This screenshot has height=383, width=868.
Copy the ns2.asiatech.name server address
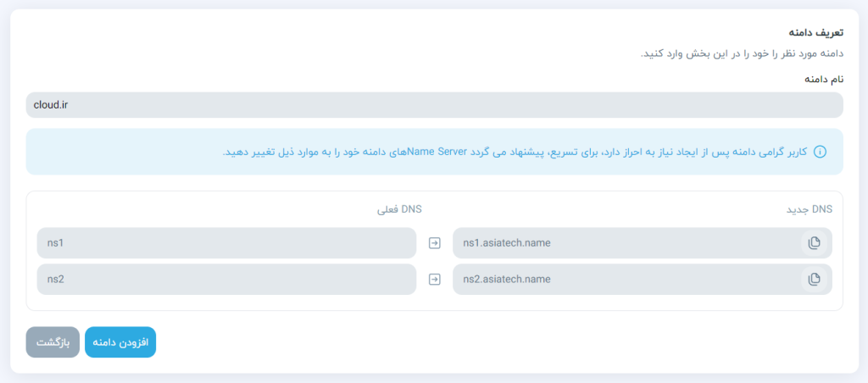coord(814,279)
